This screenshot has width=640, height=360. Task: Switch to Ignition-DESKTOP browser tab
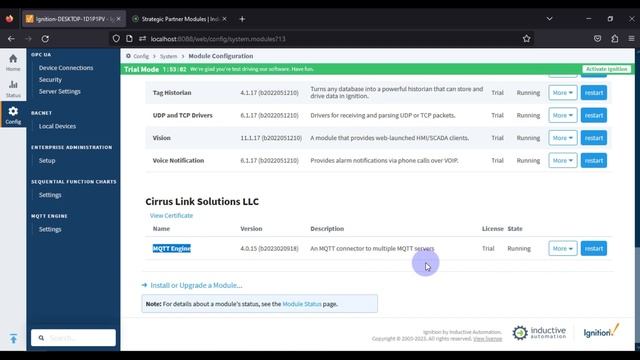pos(73,19)
